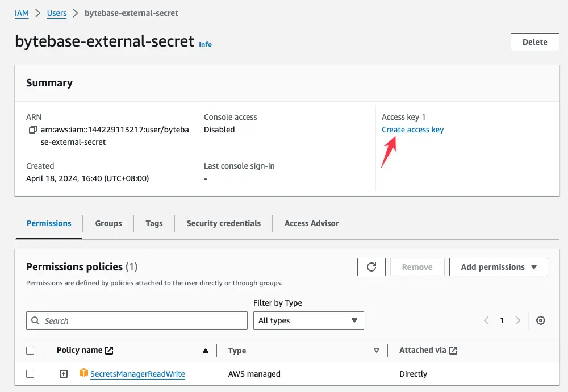568x392 pixels.
Task: Check the SecretsManagerReadWrite row checkbox
Action: pyautogui.click(x=30, y=373)
